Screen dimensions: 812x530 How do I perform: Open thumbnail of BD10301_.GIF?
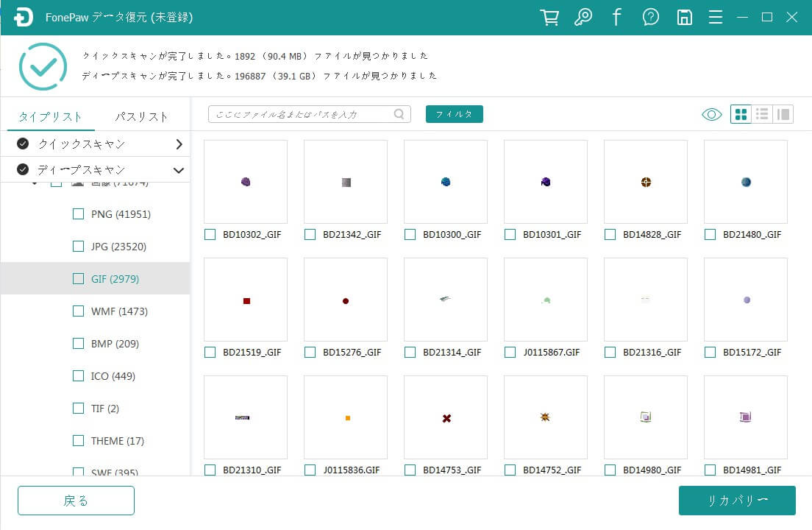click(545, 182)
